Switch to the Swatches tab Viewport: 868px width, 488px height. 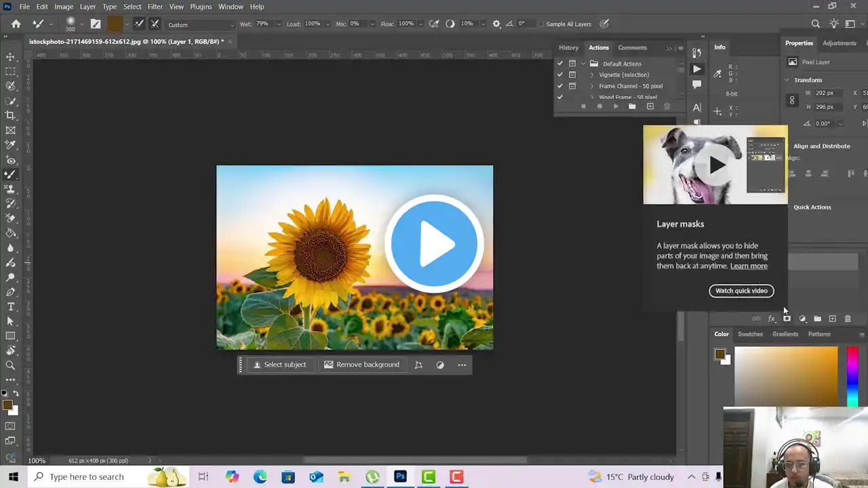point(750,333)
